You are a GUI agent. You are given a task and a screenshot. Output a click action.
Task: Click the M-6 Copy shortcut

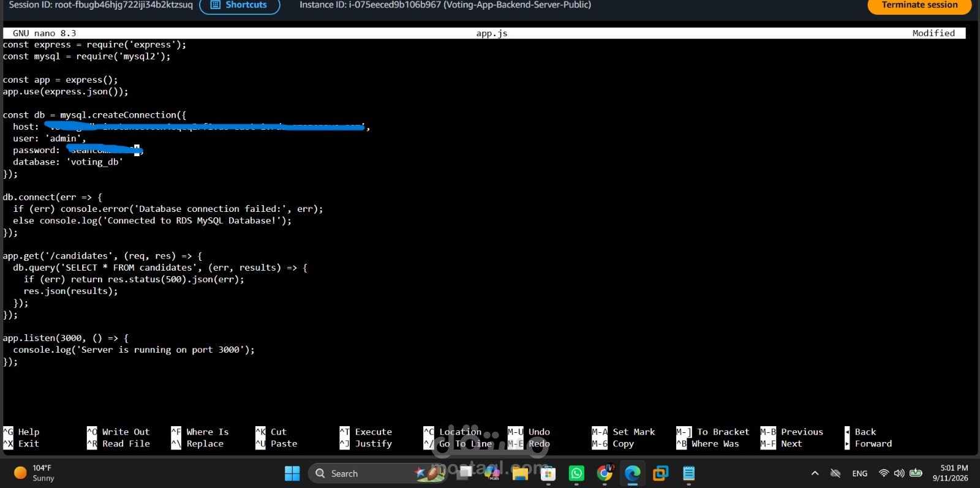tap(613, 444)
